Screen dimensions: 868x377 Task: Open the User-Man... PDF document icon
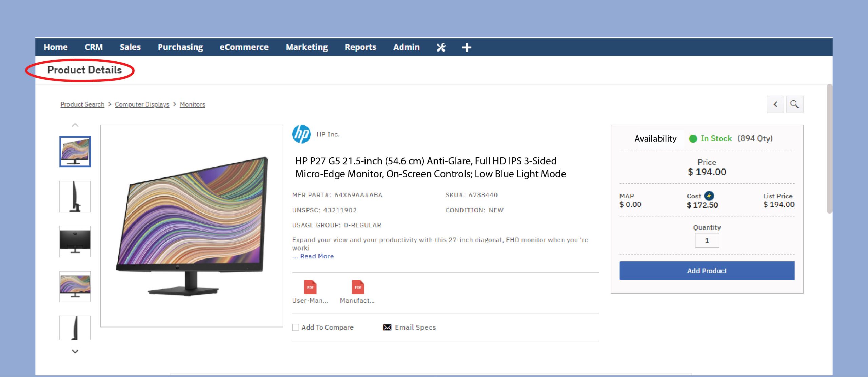point(310,287)
